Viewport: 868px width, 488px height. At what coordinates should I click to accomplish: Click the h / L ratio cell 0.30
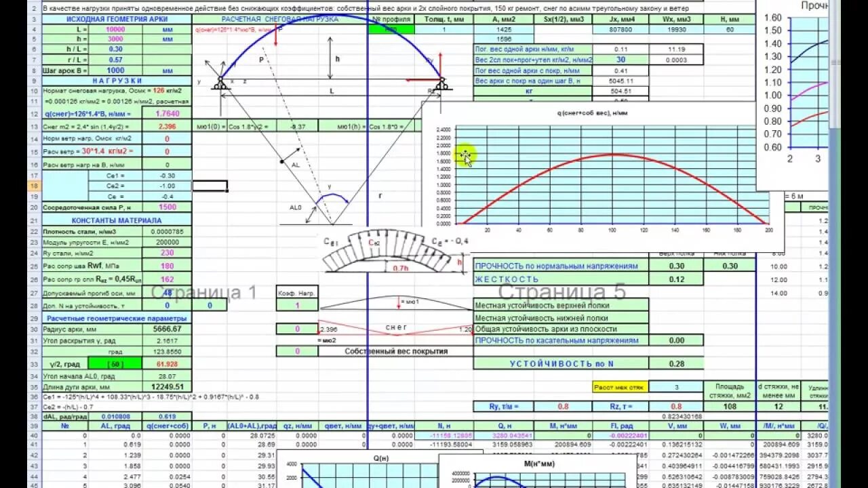click(115, 49)
